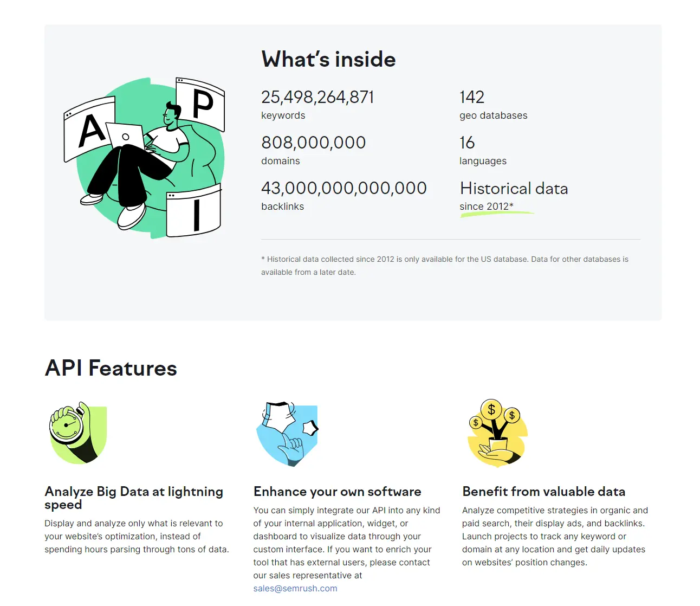Click 'Benefit from valuable data' heading
Image resolution: width=700 pixels, height=606 pixels.
pyautogui.click(x=543, y=492)
